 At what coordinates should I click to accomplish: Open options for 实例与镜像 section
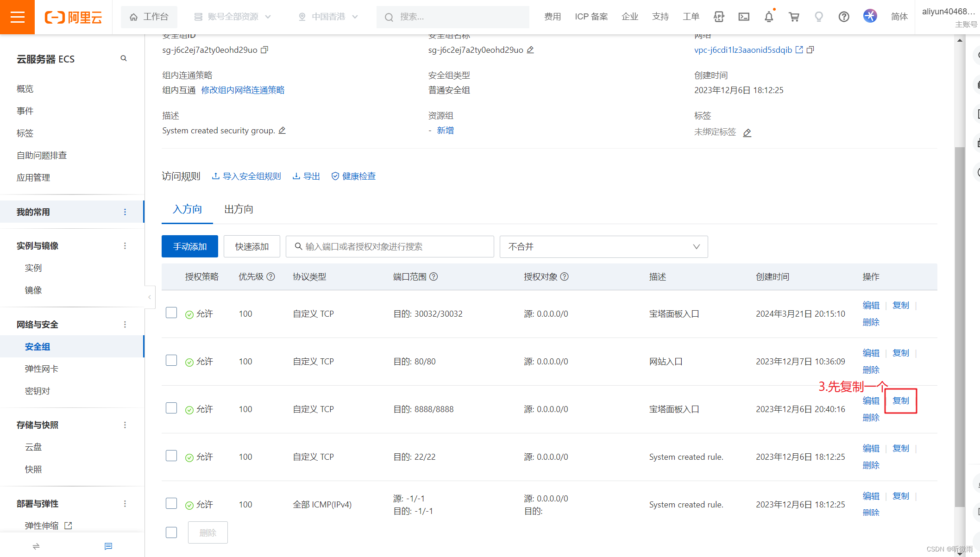pyautogui.click(x=125, y=246)
